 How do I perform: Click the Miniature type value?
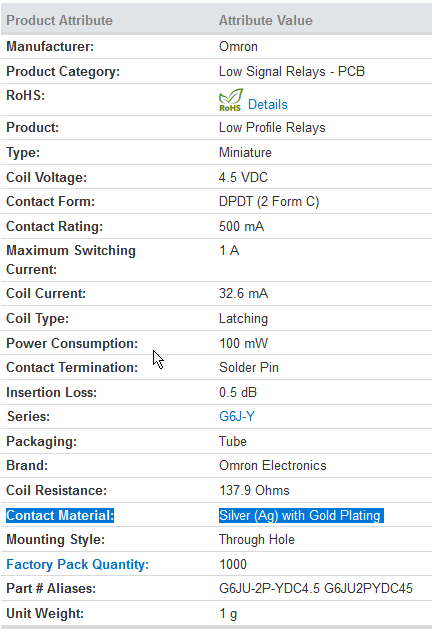(245, 153)
